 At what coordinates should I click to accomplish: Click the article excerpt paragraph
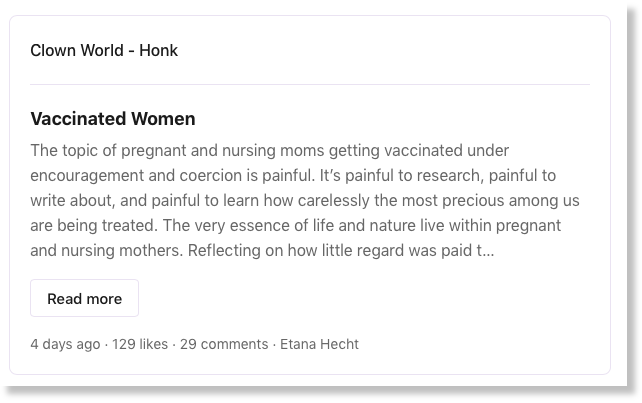coord(305,200)
